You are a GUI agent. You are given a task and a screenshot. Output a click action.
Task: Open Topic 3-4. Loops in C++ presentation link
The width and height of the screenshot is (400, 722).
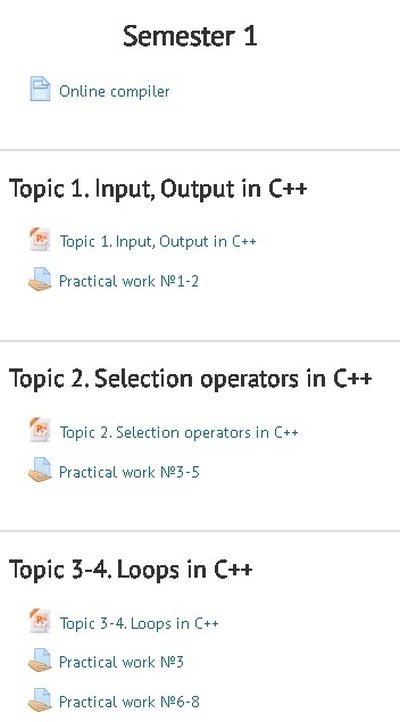(139, 623)
